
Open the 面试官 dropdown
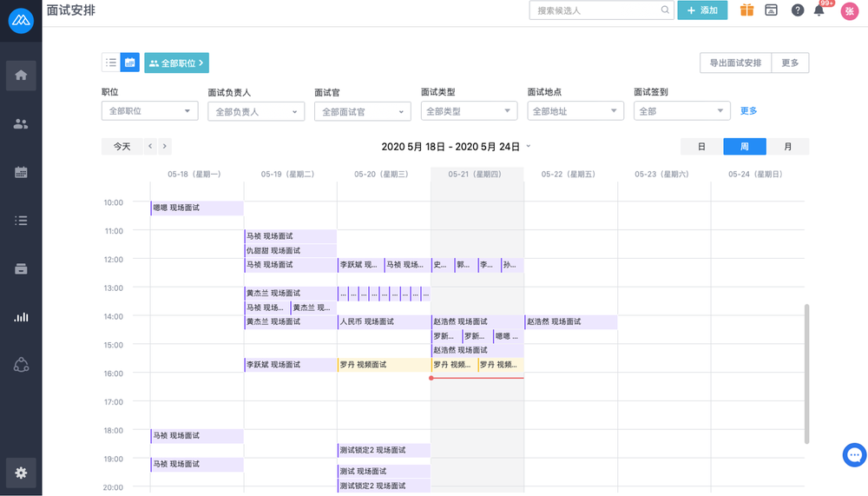363,111
